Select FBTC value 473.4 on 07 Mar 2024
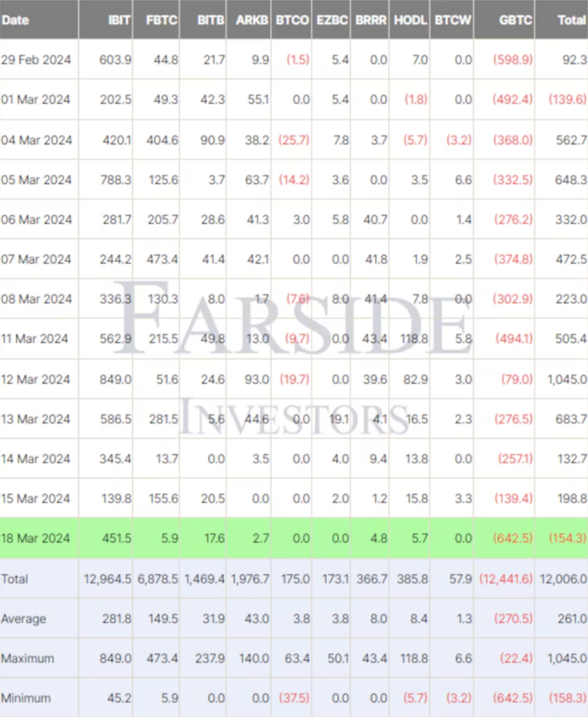The image size is (588, 717). (162, 259)
